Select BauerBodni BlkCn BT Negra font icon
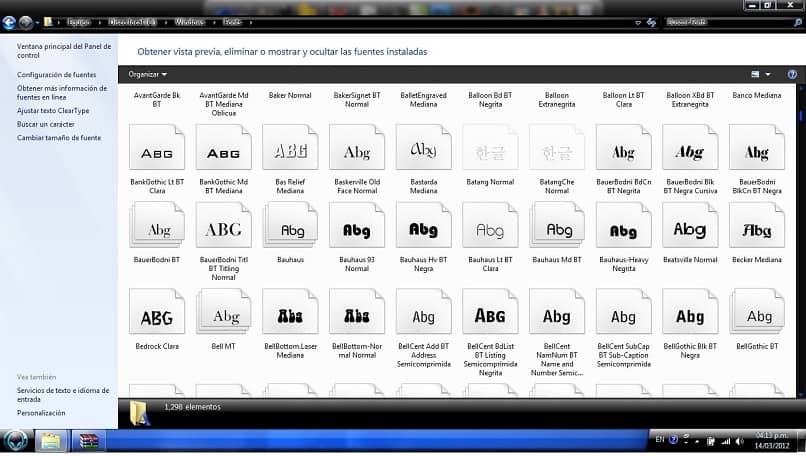Image resolution: width=806 pixels, height=456 pixels. 757,147
